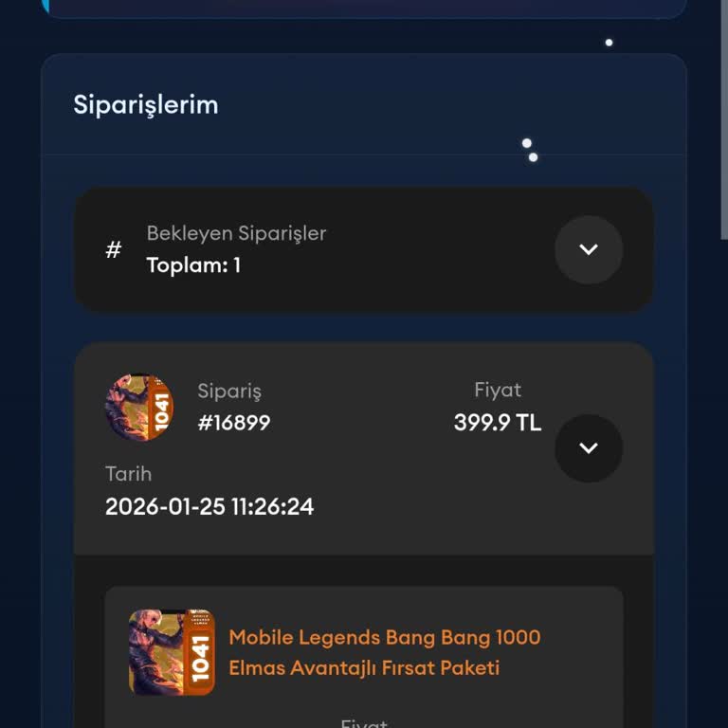This screenshot has height=728, width=728.
Task: Click the Toplam: 1 pending count text
Action: pos(193,265)
